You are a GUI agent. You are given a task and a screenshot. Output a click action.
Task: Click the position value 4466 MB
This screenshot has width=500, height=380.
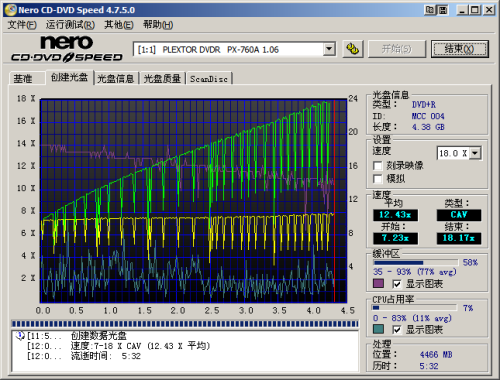436,355
